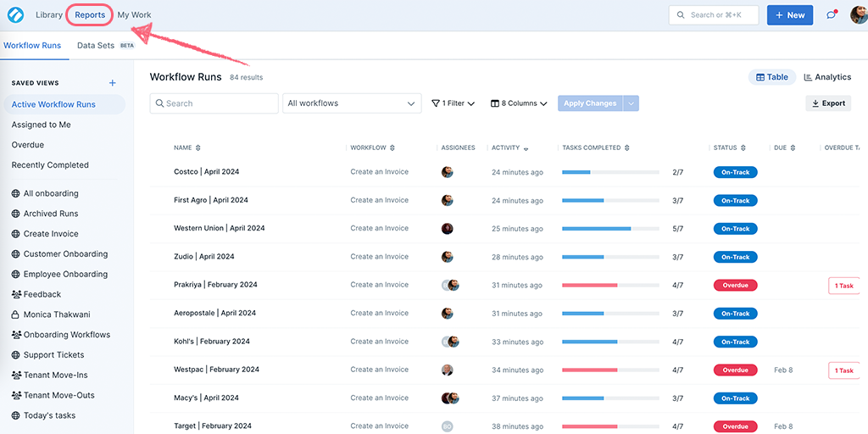Screen dimensions: 868x434
Task: Click globe icon beside All onboarding
Action: coord(15,194)
